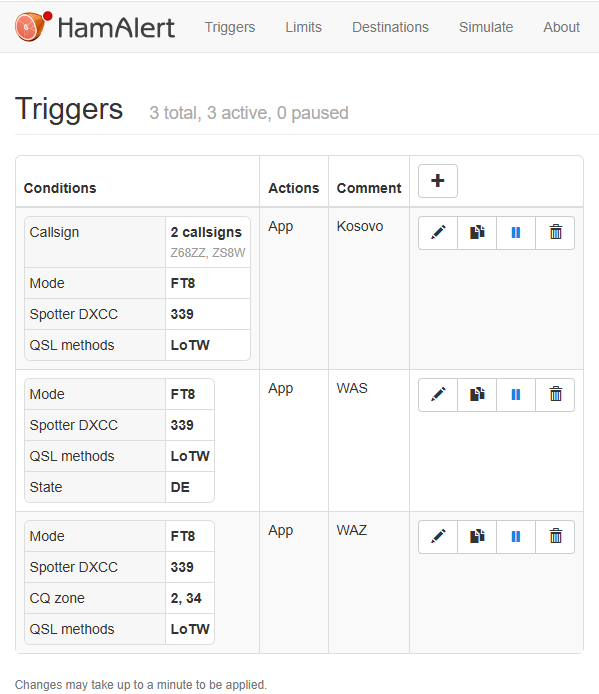Image resolution: width=599 pixels, height=694 pixels.
Task: Remove the WAZ trigger with trash icon
Action: (555, 537)
